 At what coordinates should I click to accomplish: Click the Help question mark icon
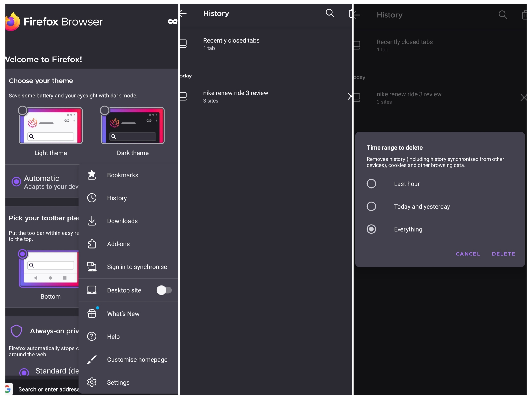click(x=92, y=336)
